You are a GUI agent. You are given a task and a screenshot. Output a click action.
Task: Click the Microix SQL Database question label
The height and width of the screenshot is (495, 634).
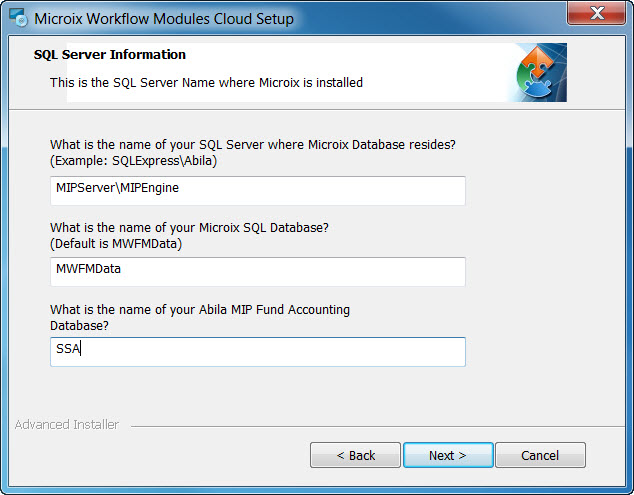(189, 227)
